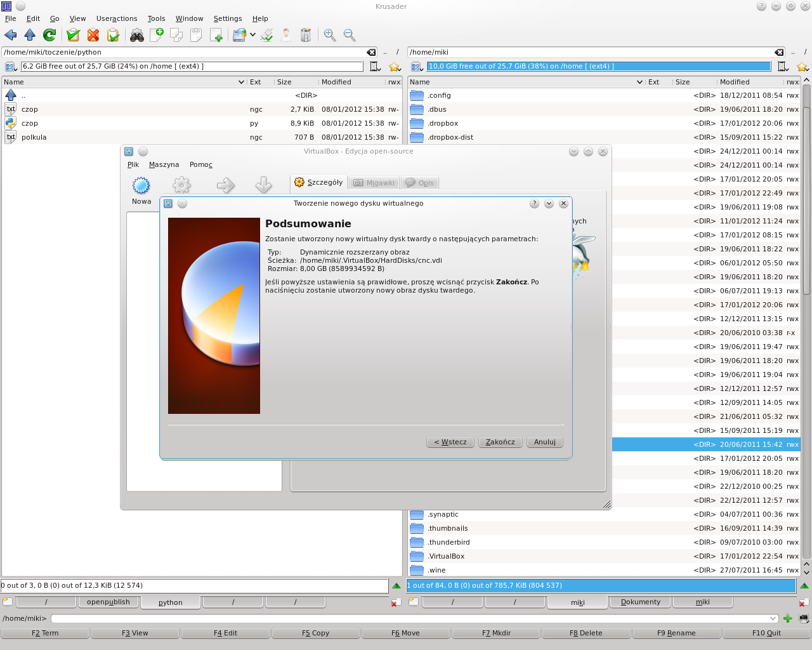Select .VirtualBox folder in right panel
Screen dimensions: 812x650
[x=605, y=556]
